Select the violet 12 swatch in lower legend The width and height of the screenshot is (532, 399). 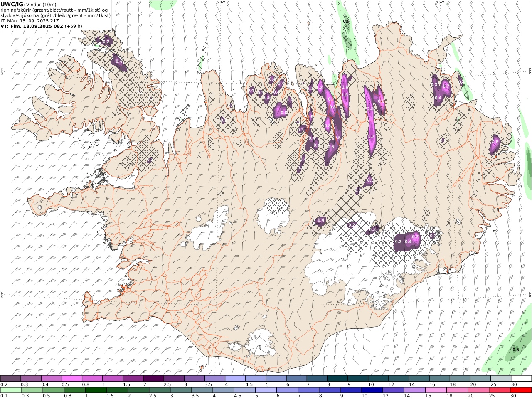pos(394,390)
